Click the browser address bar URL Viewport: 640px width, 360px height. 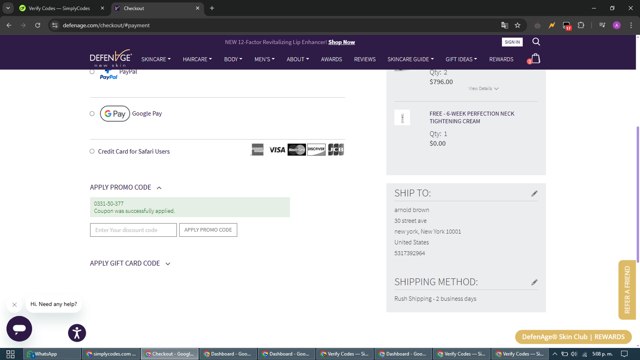click(x=106, y=25)
